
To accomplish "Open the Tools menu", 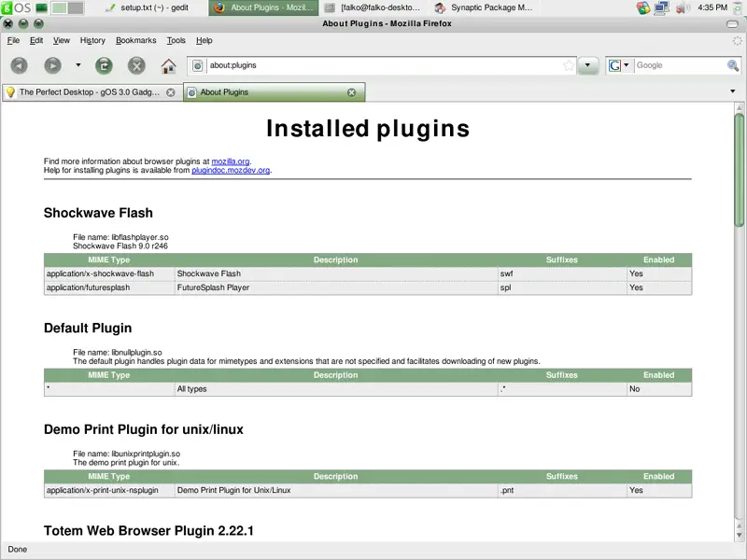I will [x=176, y=40].
